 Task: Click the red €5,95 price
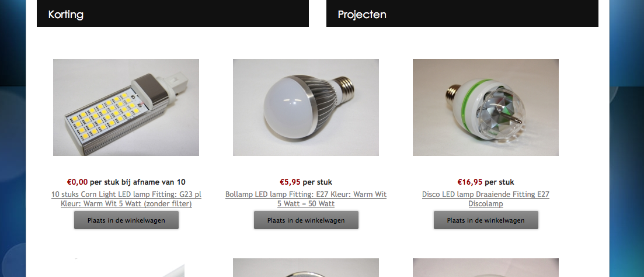tap(290, 182)
